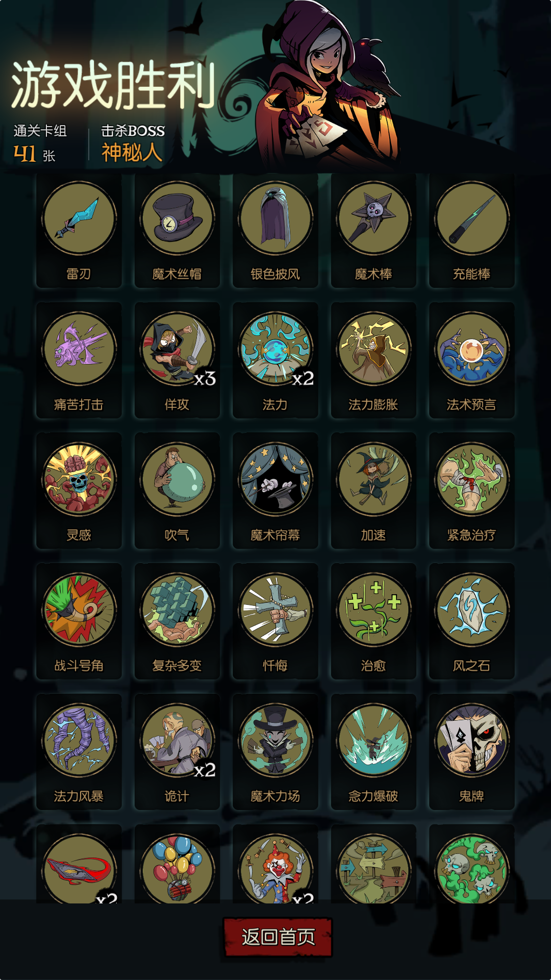Tap the 魔术帘幕 star curtain card
This screenshot has height=980, width=551.
coord(275,491)
